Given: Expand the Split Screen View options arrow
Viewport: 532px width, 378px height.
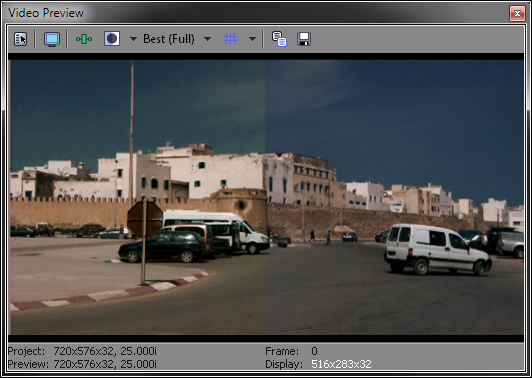Looking at the screenshot, I should (133, 39).
